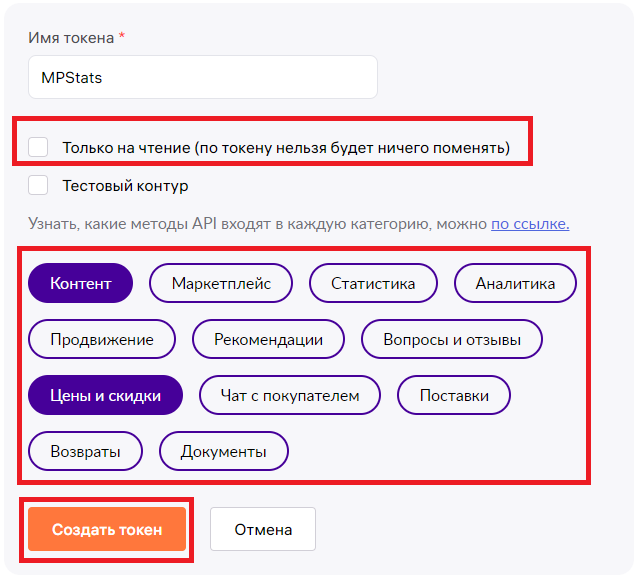Deselect the Цены и скидки chip
The image size is (639, 579).
click(x=105, y=395)
